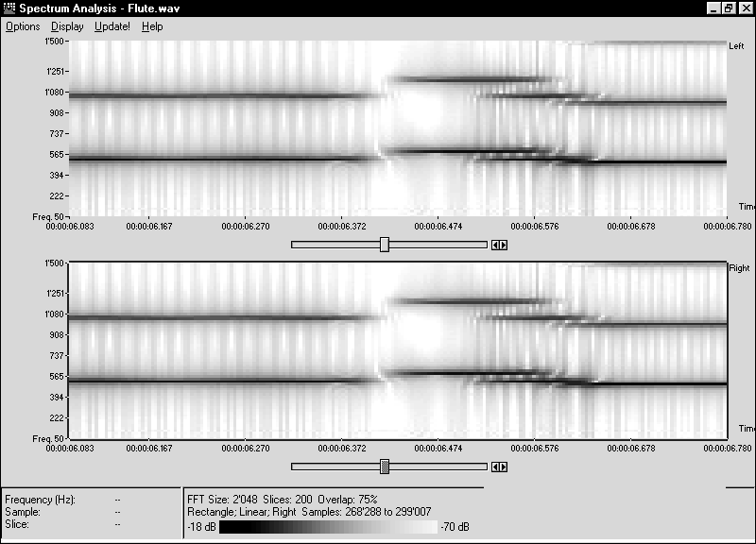Click the Left channel slider thumb
The height and width of the screenshot is (544, 756).
pyautogui.click(x=385, y=245)
